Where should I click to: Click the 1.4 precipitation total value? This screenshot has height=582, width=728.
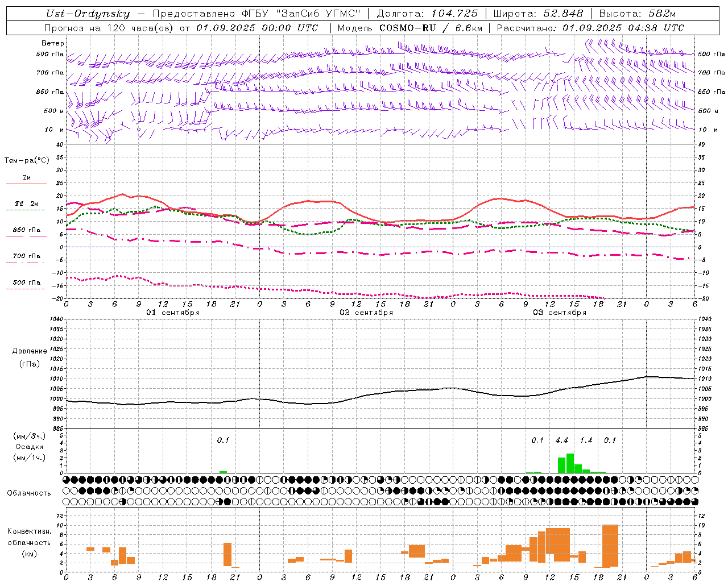point(586,440)
